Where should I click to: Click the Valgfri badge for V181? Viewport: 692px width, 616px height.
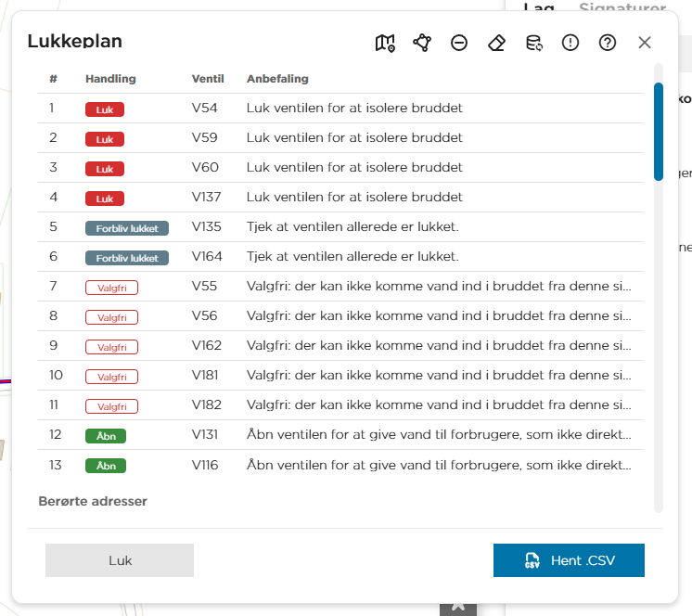pos(111,377)
